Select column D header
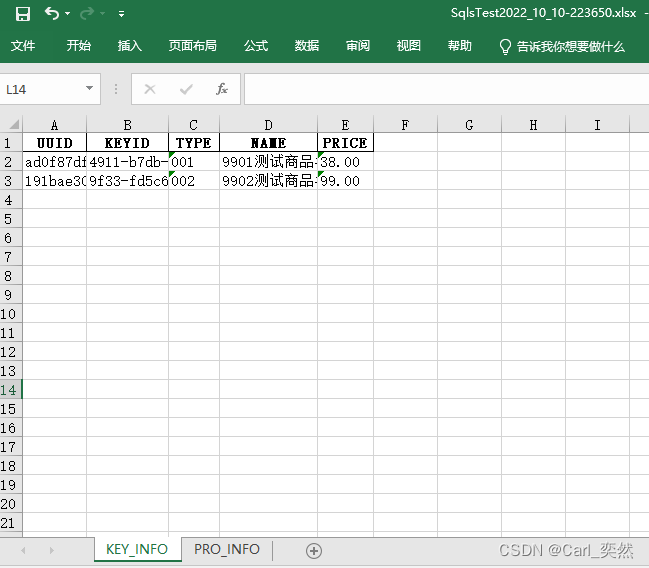This screenshot has width=649, height=568. click(x=269, y=125)
